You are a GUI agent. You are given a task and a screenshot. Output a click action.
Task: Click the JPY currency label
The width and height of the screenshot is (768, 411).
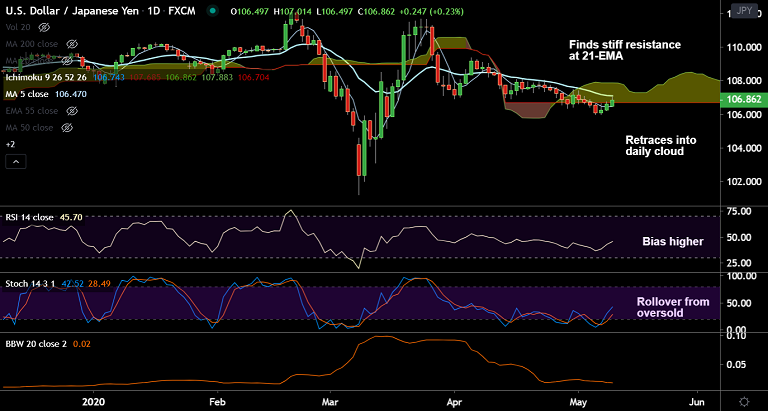tap(744, 11)
